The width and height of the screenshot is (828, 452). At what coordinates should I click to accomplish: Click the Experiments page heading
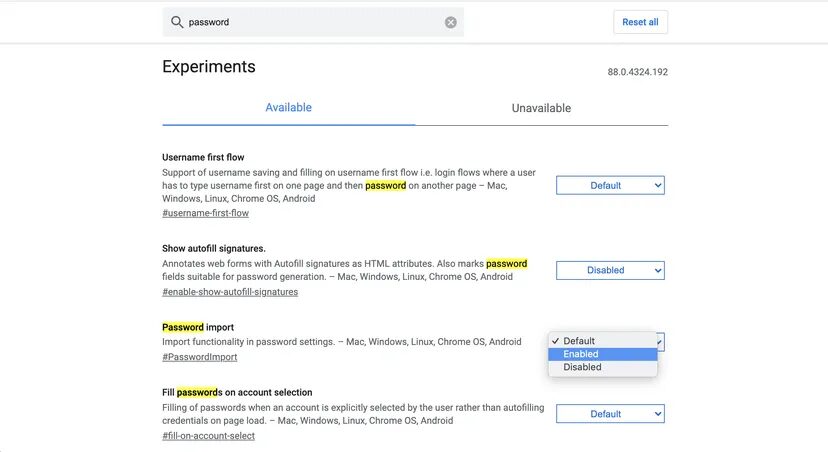click(x=209, y=67)
